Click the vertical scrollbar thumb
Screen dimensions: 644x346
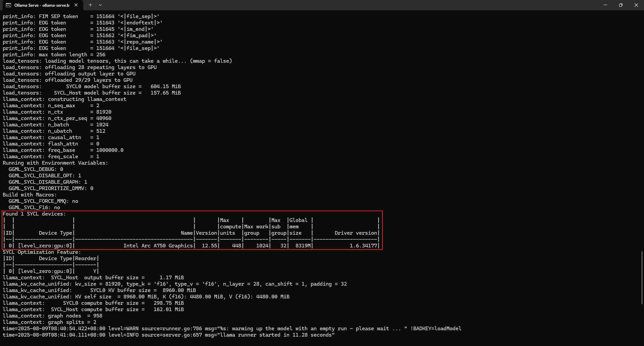coord(642,278)
